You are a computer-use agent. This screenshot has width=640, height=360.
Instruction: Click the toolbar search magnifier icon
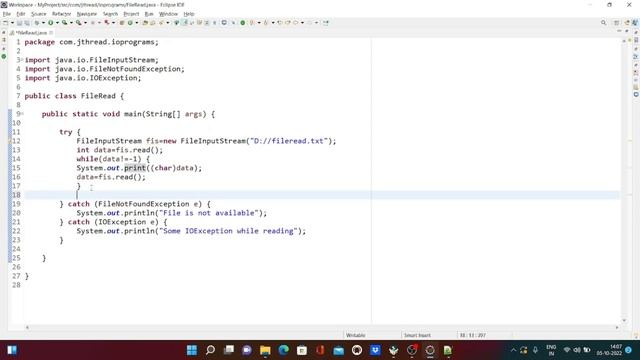pyautogui.click(x=603, y=23)
